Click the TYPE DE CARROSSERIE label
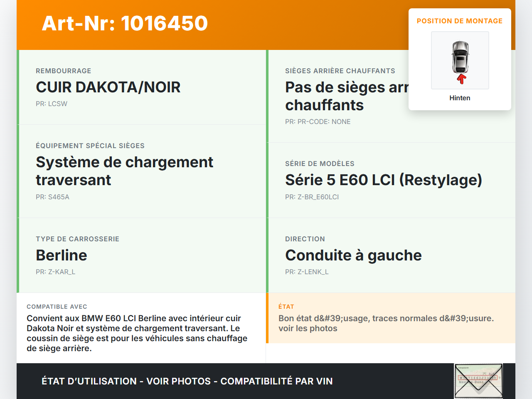Viewport: 532px width, 399px height. coord(78,239)
